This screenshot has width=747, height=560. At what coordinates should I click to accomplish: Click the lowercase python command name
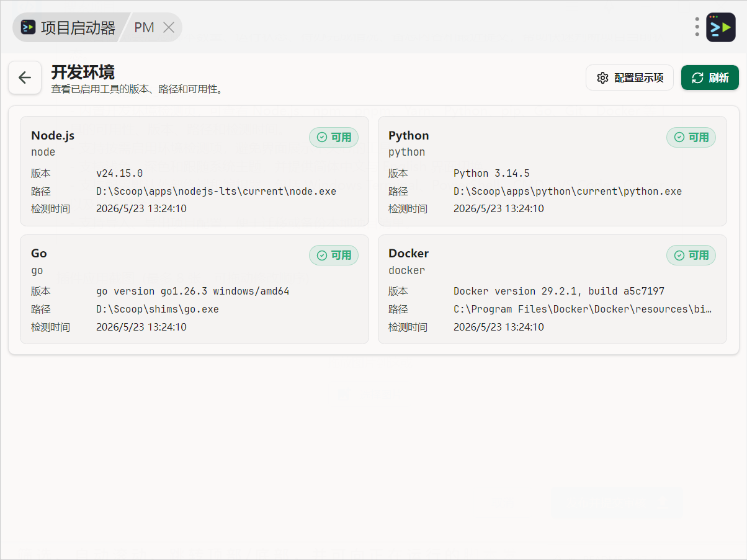(x=407, y=152)
